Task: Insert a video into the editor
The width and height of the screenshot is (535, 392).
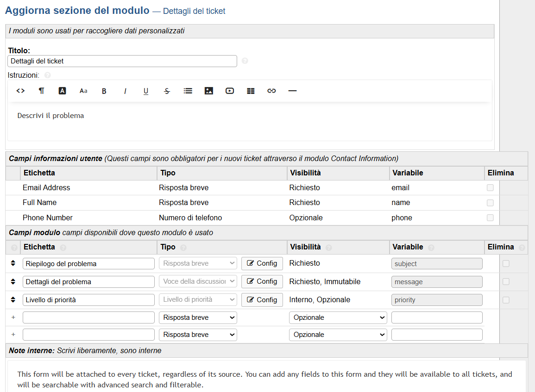Action: (230, 91)
